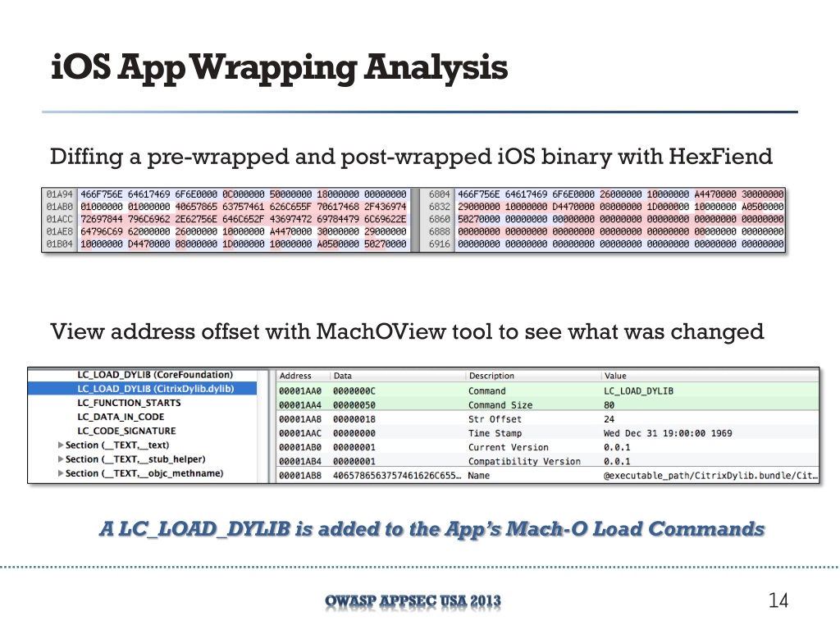The width and height of the screenshot is (840, 630).
Task: Click offset 6804 in right hex pane
Action: pos(440,194)
